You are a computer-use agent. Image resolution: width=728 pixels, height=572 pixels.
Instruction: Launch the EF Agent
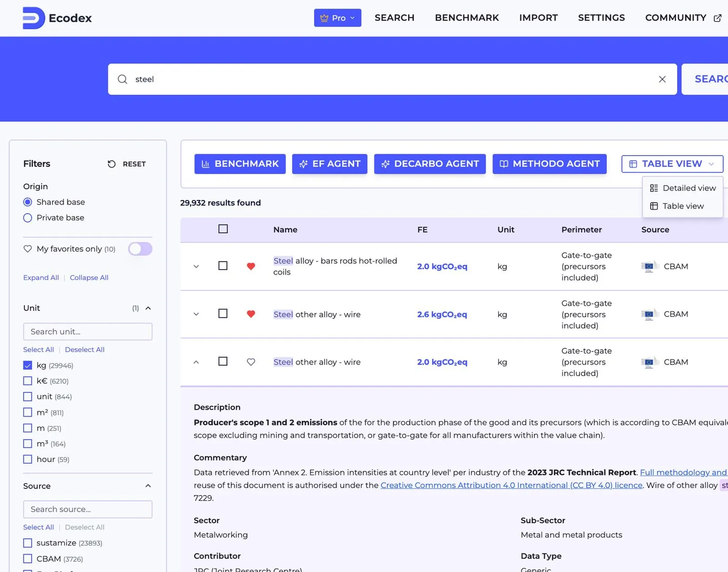329,164
